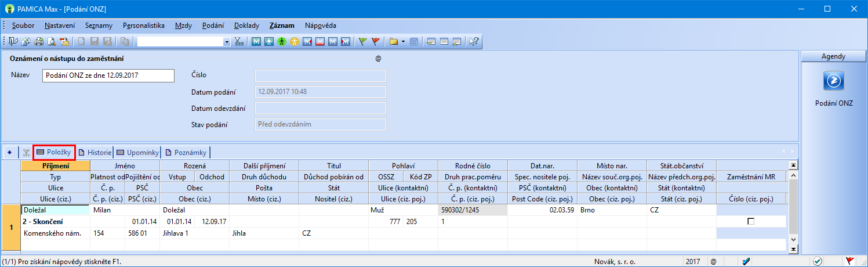Select the Jihlava 1 town cell

point(194,233)
